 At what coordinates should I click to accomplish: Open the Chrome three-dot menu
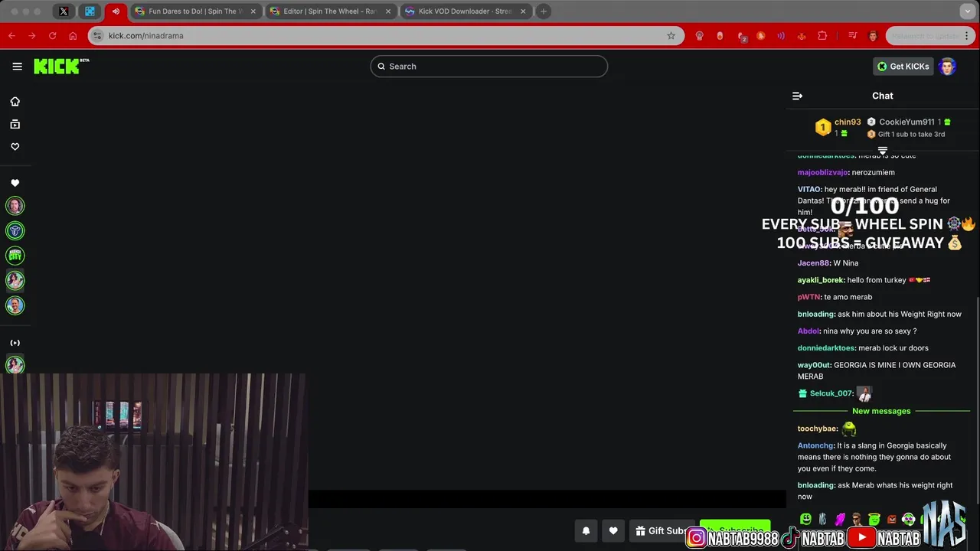968,36
